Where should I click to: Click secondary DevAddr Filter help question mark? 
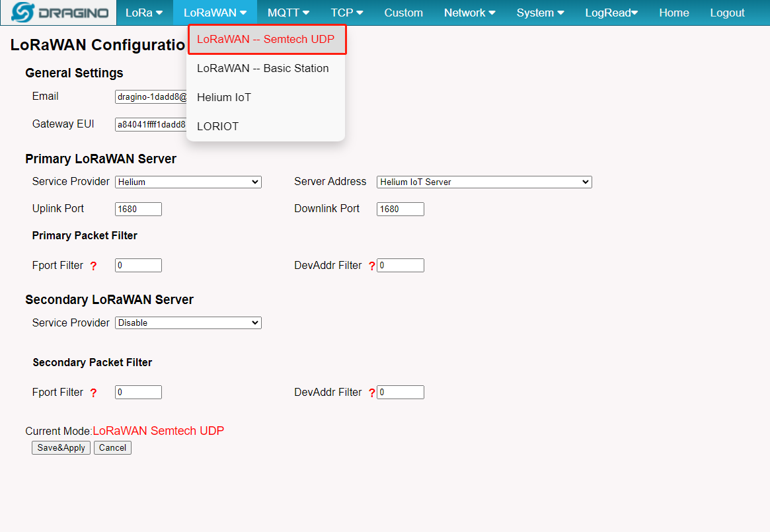point(371,393)
